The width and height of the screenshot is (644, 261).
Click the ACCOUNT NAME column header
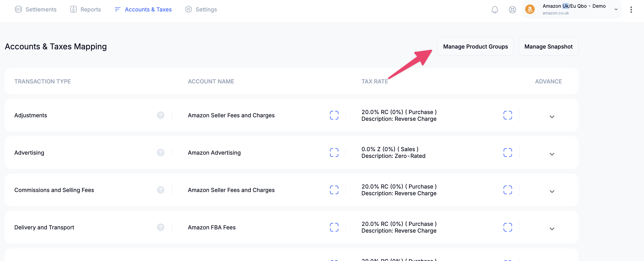coord(211,81)
